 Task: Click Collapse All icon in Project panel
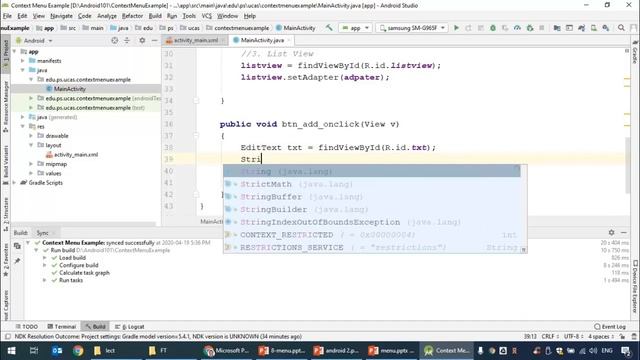127,40
